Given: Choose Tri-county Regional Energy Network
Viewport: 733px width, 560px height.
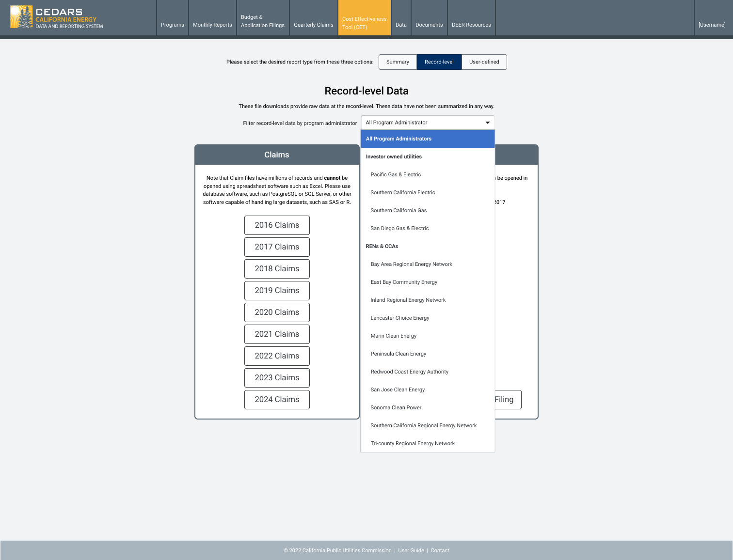Looking at the screenshot, I should pos(413,444).
